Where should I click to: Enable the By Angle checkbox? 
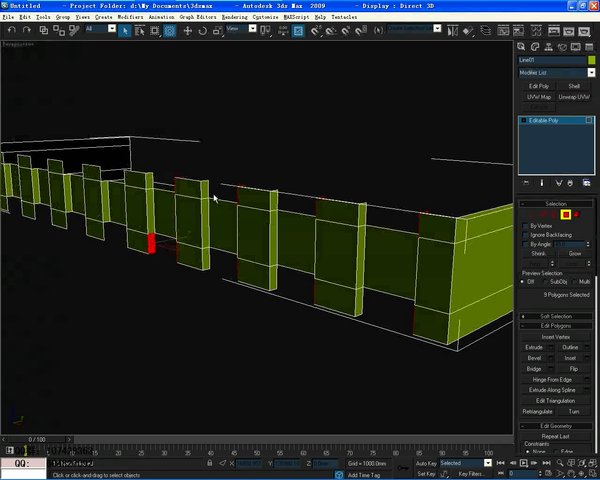pyautogui.click(x=525, y=244)
